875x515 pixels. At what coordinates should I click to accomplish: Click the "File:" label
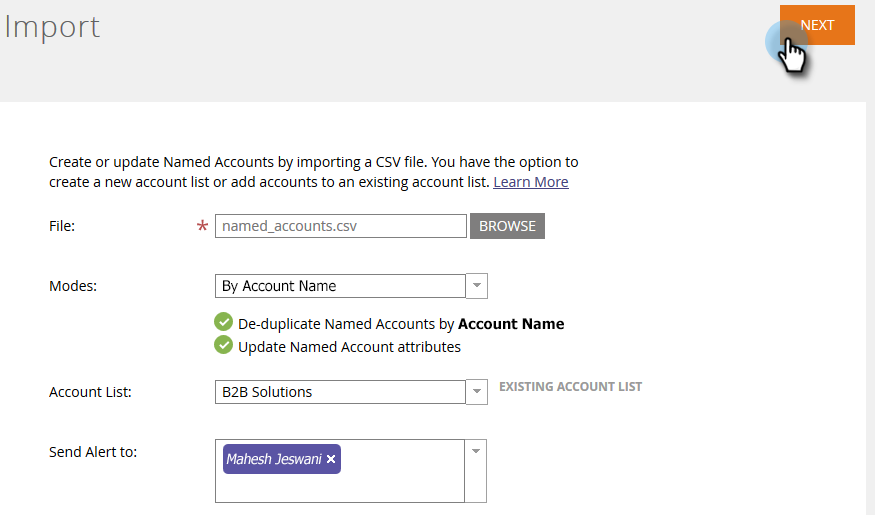[x=62, y=226]
